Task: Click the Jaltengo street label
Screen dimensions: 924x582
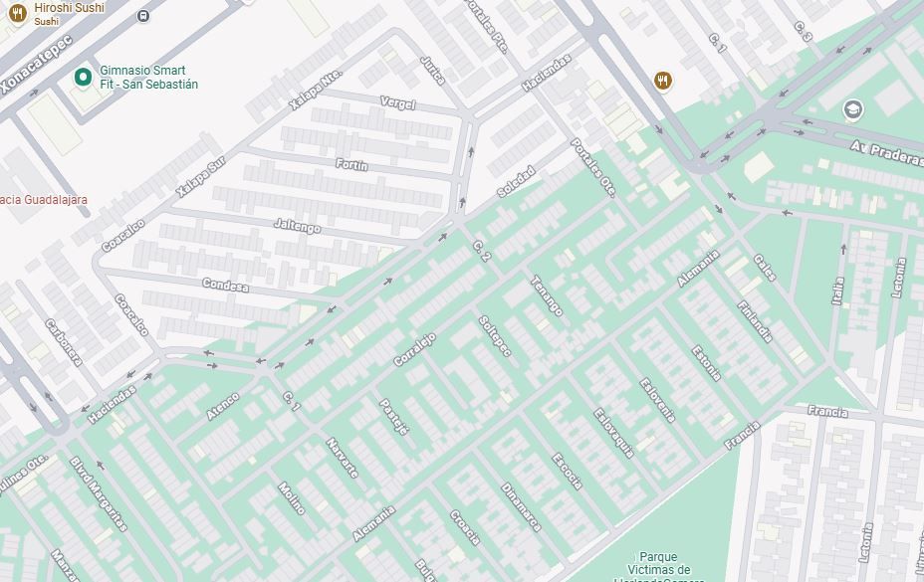Action: coord(298,226)
